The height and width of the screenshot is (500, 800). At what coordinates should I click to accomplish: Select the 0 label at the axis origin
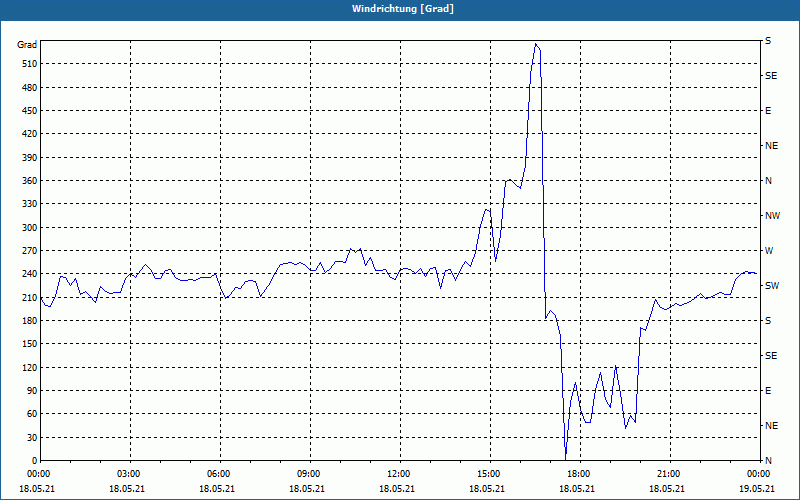coord(34,460)
